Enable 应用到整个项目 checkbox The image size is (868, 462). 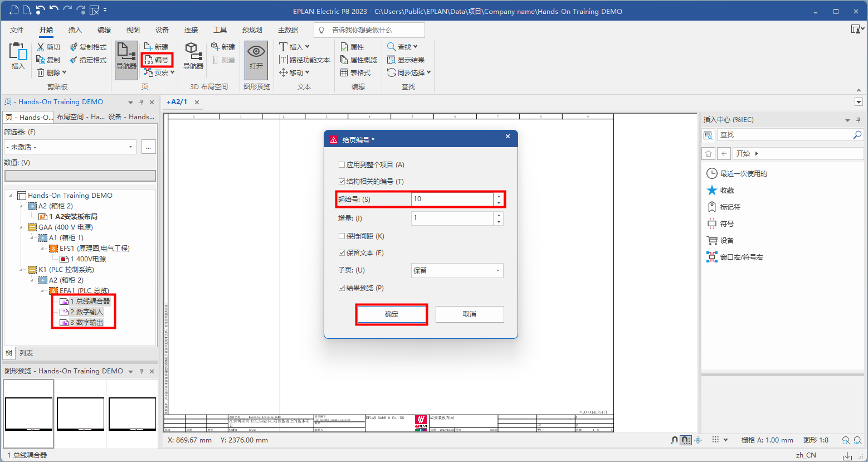(x=342, y=165)
